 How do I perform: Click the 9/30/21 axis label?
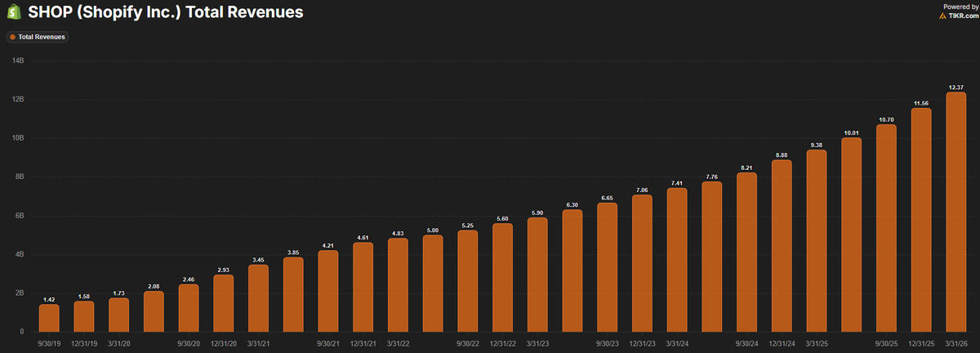(328, 343)
